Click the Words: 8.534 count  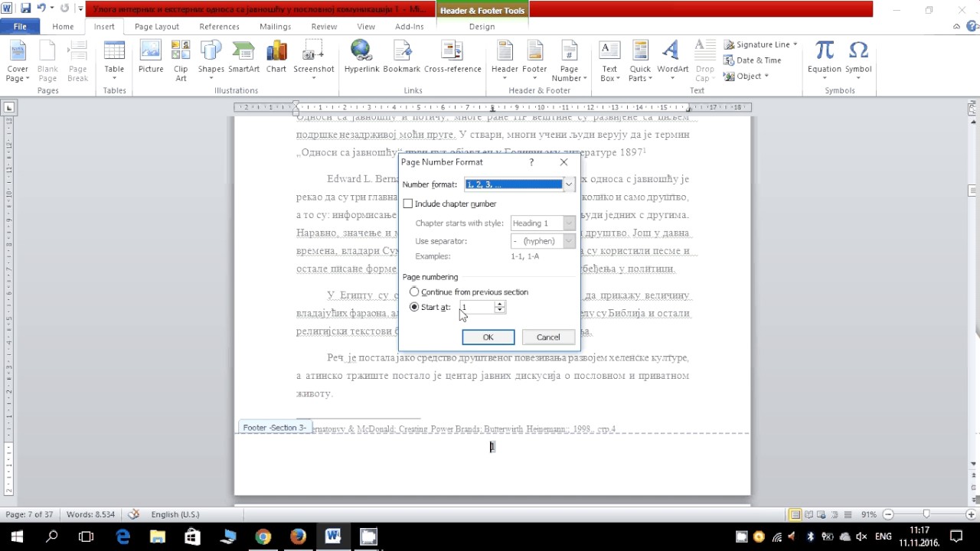coord(90,514)
